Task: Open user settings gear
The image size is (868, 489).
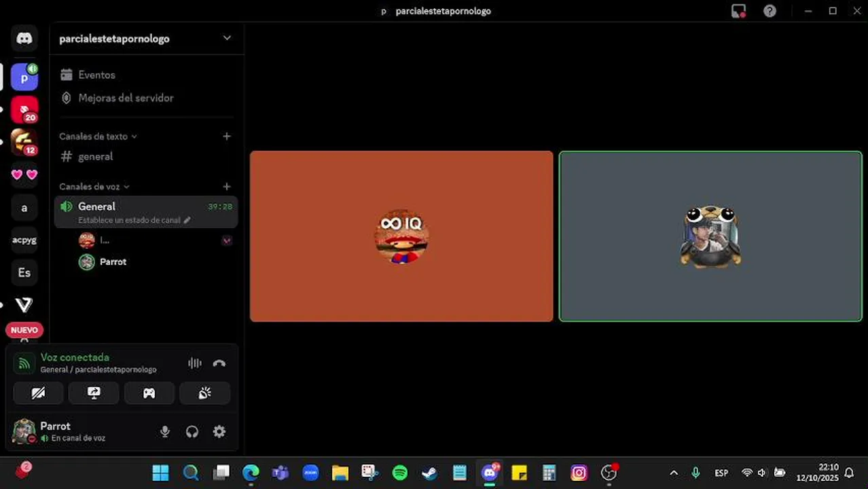Action: tap(219, 431)
